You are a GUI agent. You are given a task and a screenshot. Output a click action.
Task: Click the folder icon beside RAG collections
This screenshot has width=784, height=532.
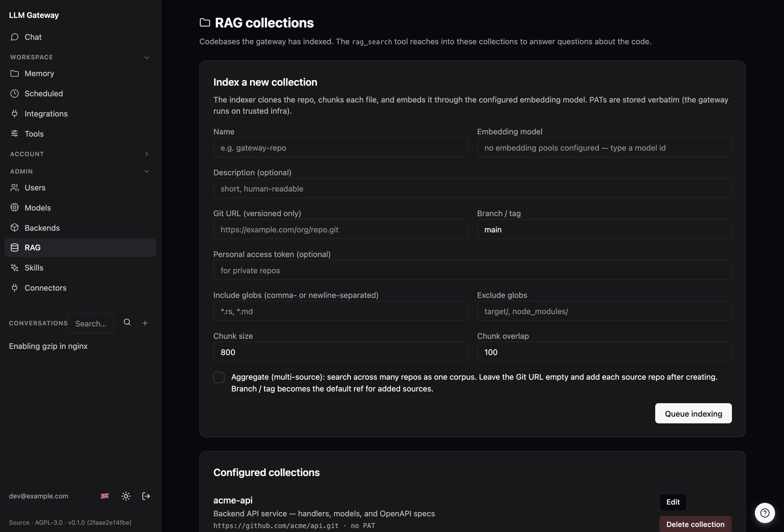(x=205, y=23)
